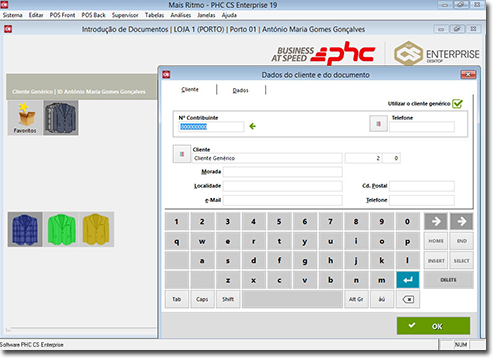Screen dimensions: 496x362
Task: Toggle the Shift key on virtual keyboard
Action: coord(228,299)
